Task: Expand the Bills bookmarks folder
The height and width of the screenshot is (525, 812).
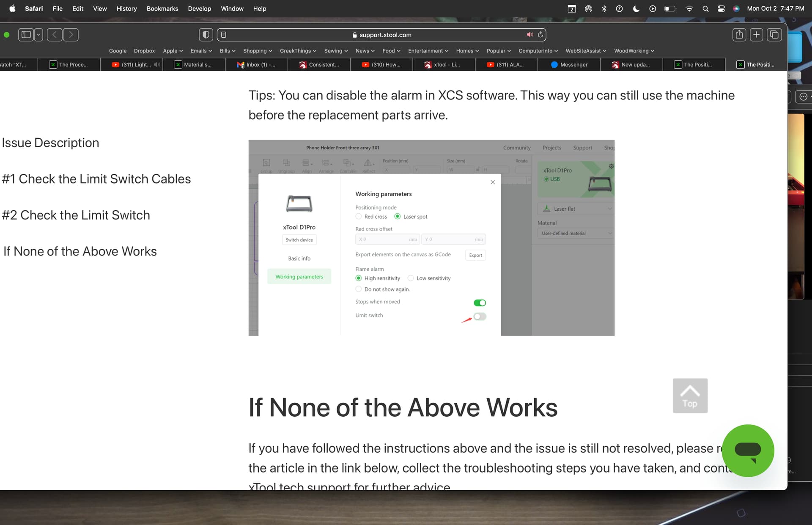Action: [x=228, y=51]
